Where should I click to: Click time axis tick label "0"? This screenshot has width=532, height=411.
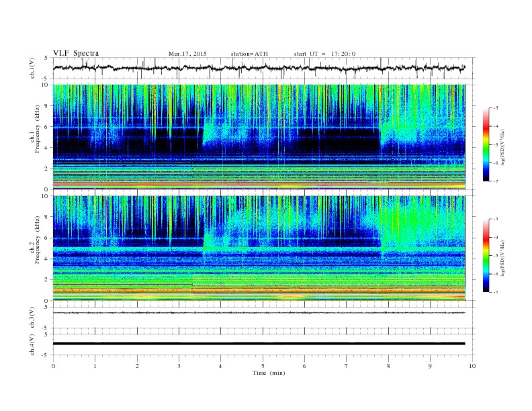point(53,366)
